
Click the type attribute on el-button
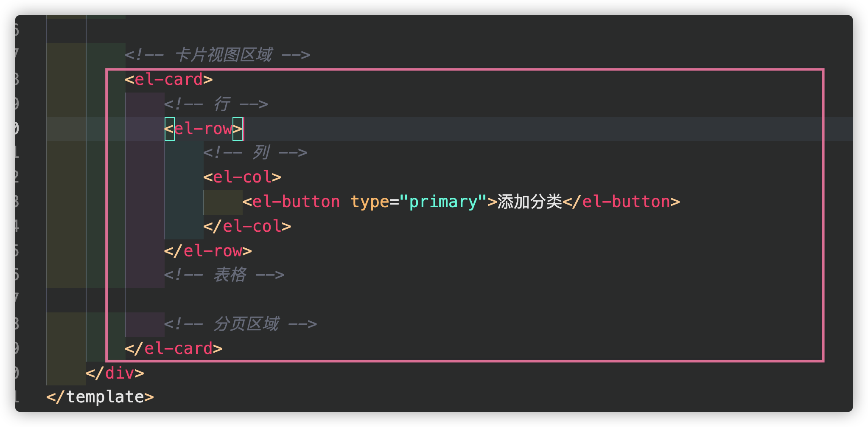point(370,202)
